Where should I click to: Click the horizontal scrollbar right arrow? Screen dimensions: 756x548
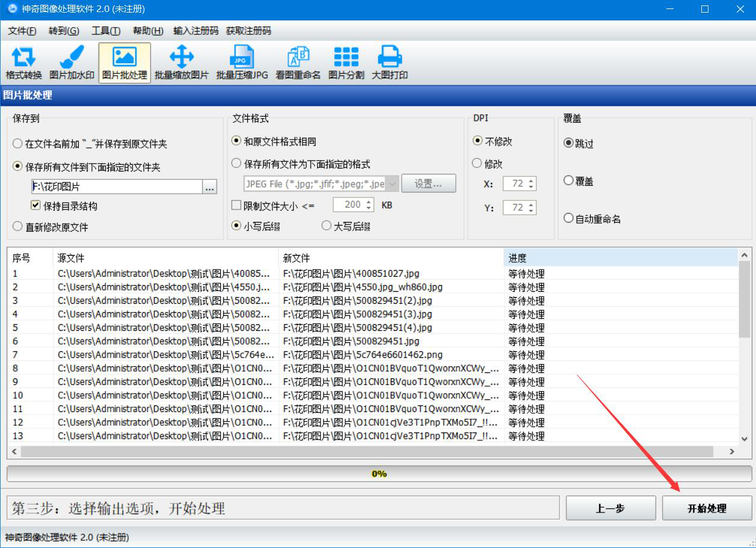tap(732, 451)
